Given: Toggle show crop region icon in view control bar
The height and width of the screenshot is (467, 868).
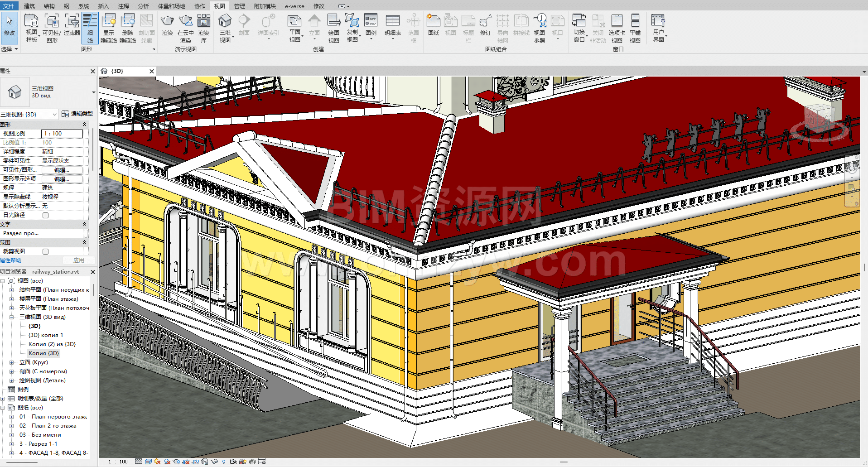Looking at the screenshot, I should point(195,462).
